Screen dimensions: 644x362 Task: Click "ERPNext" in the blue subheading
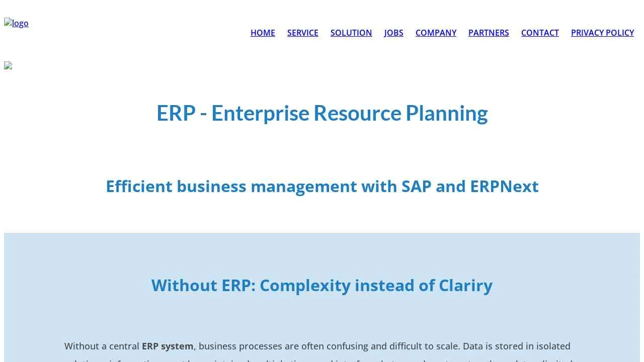(504, 186)
